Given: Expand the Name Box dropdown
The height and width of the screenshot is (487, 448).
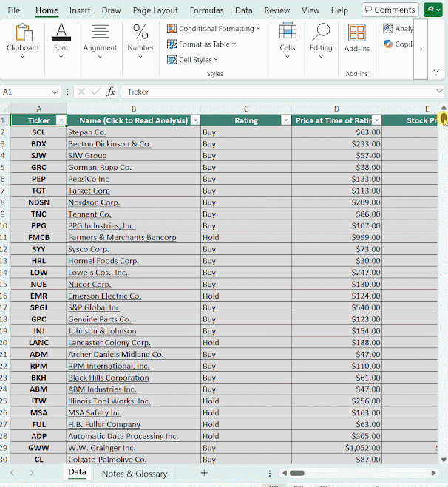Looking at the screenshot, I should tap(55, 92).
